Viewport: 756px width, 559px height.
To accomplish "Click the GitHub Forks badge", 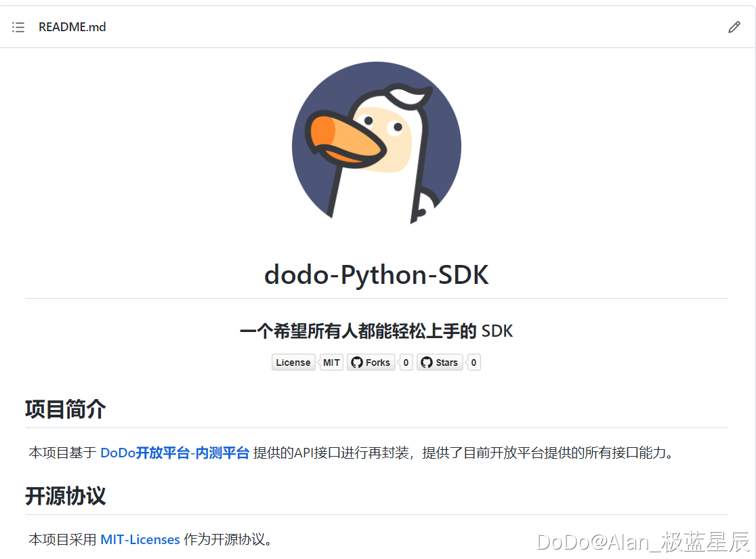I will pos(371,363).
